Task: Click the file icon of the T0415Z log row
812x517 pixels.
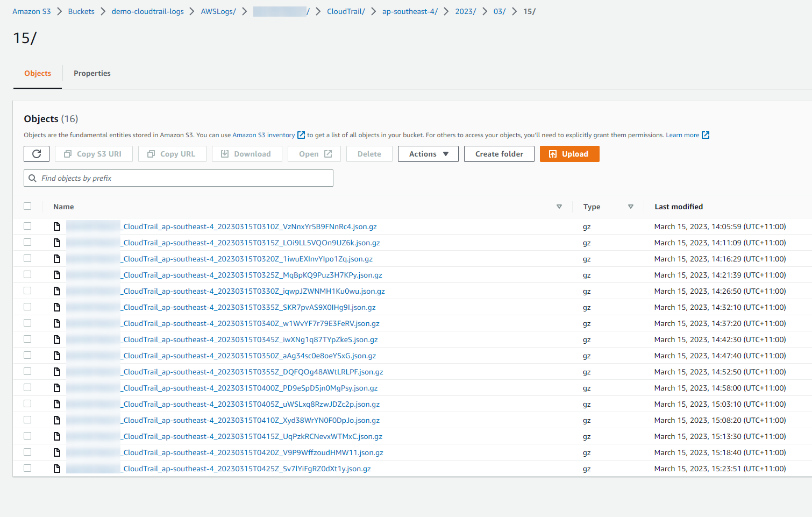Action: point(57,436)
